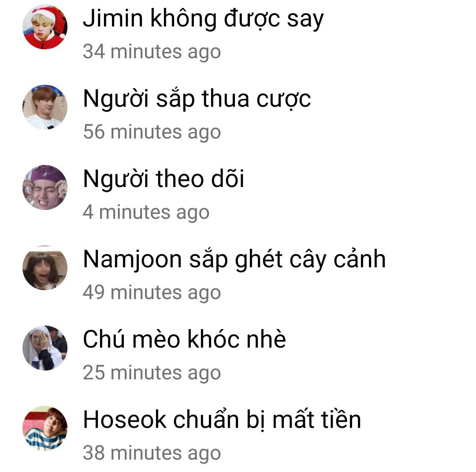Open the Santa hat profile picture
Viewport: 476px width, 472px height.
[45, 27]
